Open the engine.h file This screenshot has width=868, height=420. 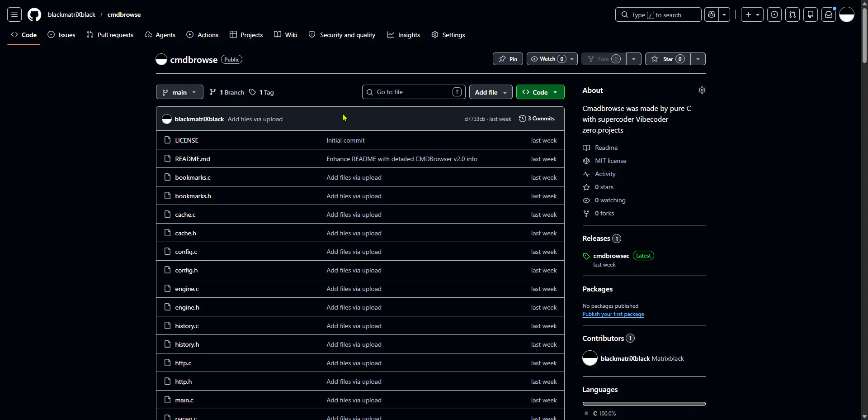187,307
